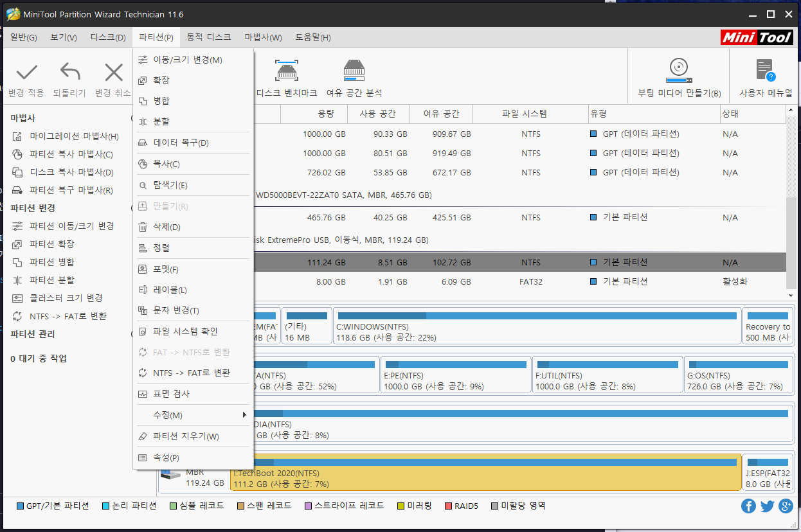Viewport: 801px width, 532px height.
Task: Open the Wizard (마법사(W)) menu
Action: point(263,37)
